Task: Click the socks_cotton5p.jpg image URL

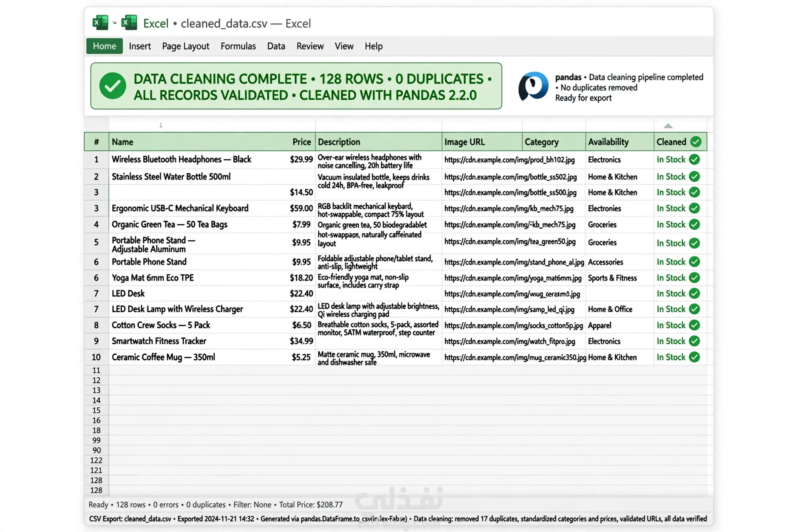Action: [x=514, y=325]
